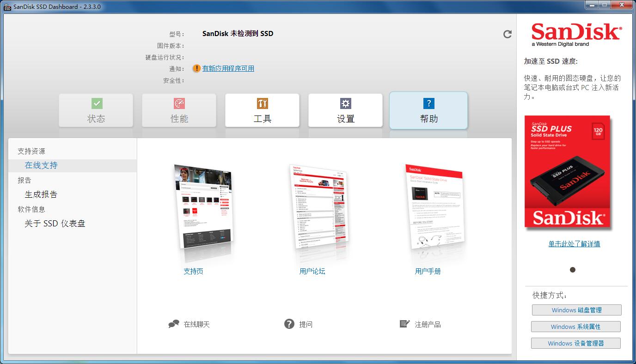The image size is (636, 364).
Task: Open Windows 磁盘管理 shortcut
Action: pyautogui.click(x=577, y=310)
